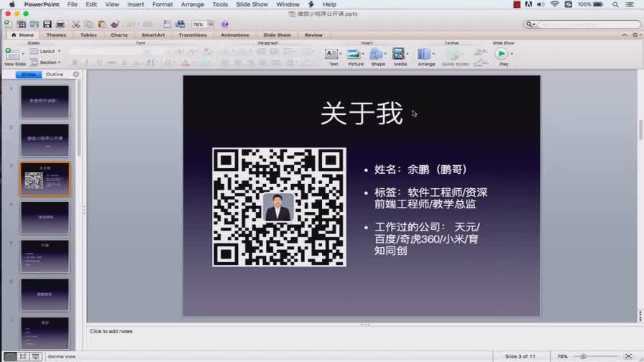This screenshot has width=644, height=362.
Task: Open the Window menu
Action: coord(288,4)
